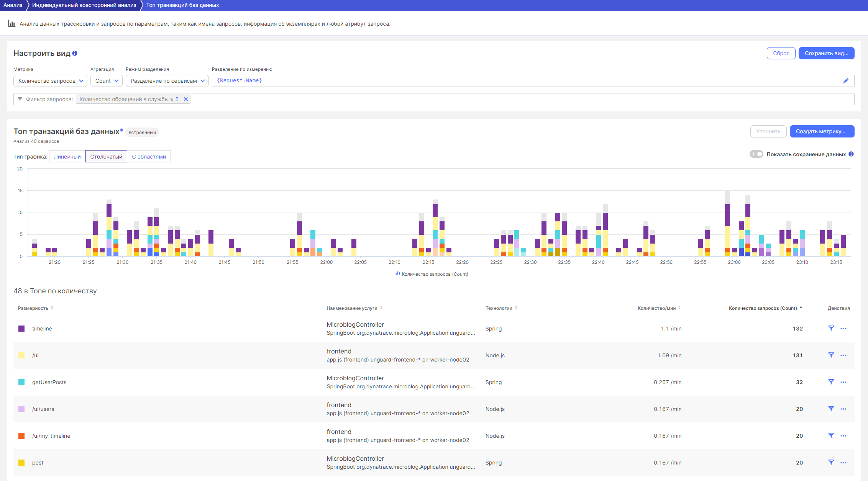Screen dimensions: 868x481
Task: Click filter icon for timeline row
Action: (831, 328)
